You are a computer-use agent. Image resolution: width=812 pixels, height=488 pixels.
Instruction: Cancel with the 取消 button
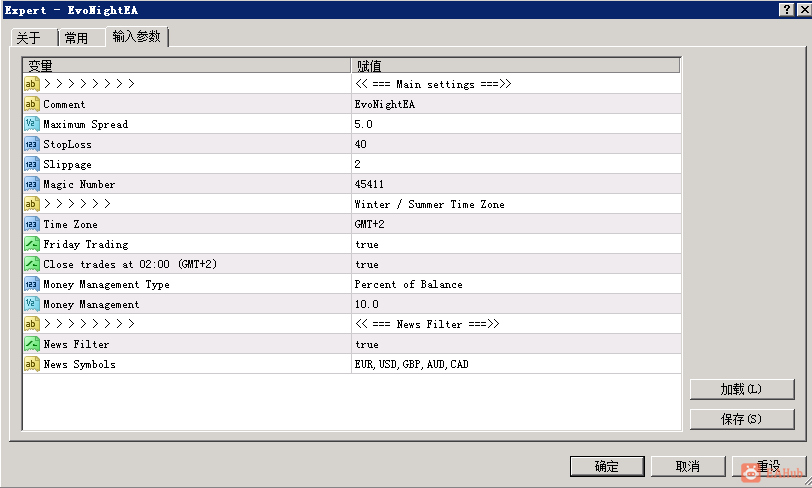click(x=688, y=466)
